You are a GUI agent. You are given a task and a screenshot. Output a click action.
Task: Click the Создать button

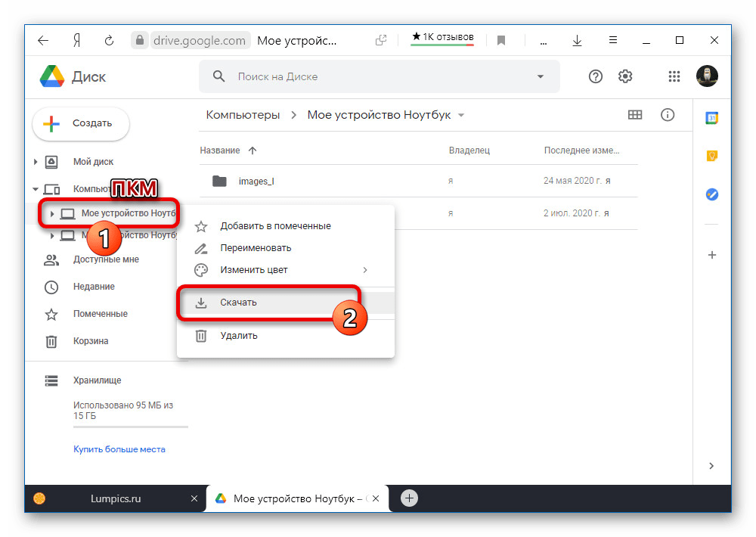(x=81, y=123)
